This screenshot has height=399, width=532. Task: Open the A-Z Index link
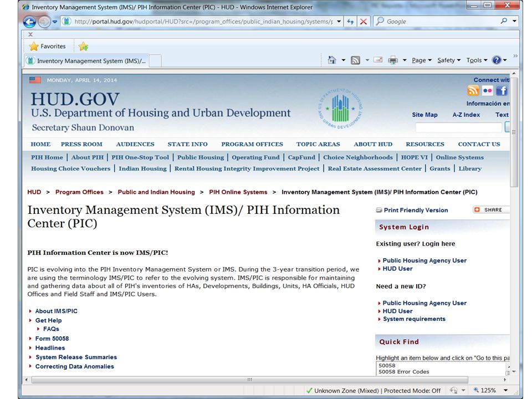[466, 115]
